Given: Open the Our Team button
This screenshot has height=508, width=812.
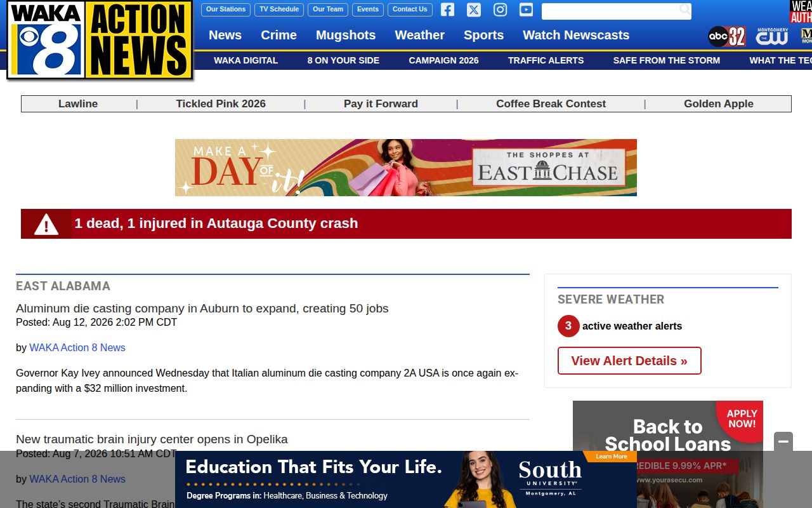Looking at the screenshot, I should pos(328,10).
